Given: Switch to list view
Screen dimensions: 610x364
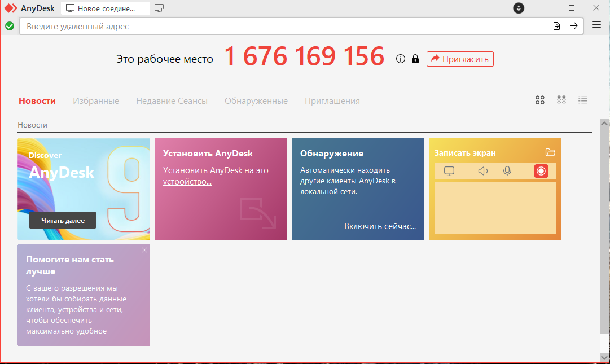Looking at the screenshot, I should click(x=583, y=100).
